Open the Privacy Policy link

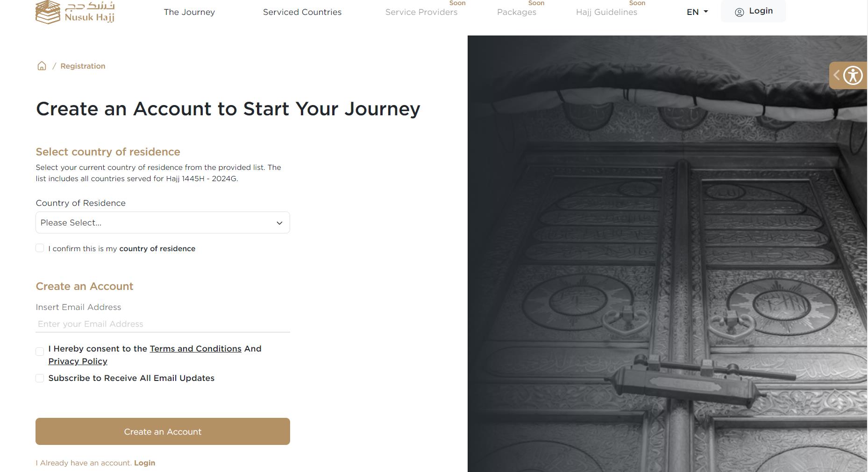pos(78,361)
